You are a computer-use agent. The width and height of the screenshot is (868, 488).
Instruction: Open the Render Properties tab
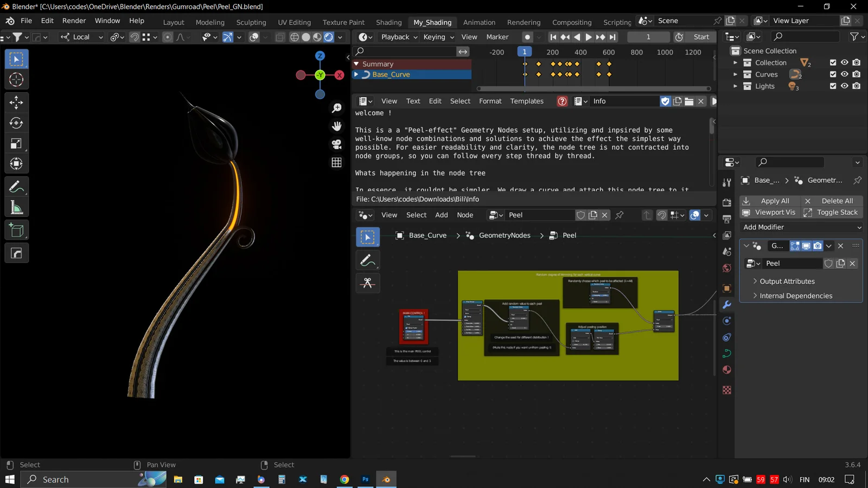(727, 203)
